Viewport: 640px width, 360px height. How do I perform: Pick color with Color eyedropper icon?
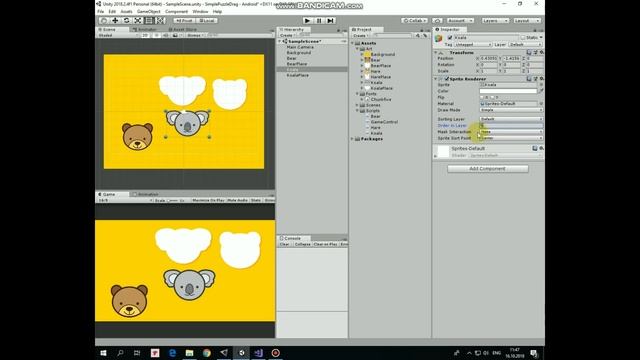[541, 91]
